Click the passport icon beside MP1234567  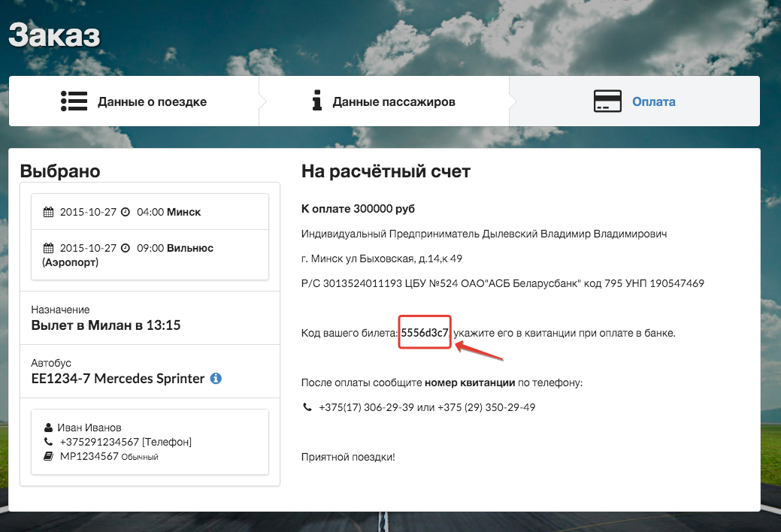click(48, 456)
